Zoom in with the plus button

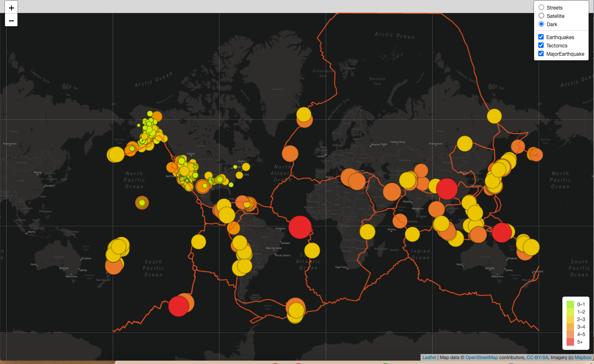tap(11, 7)
